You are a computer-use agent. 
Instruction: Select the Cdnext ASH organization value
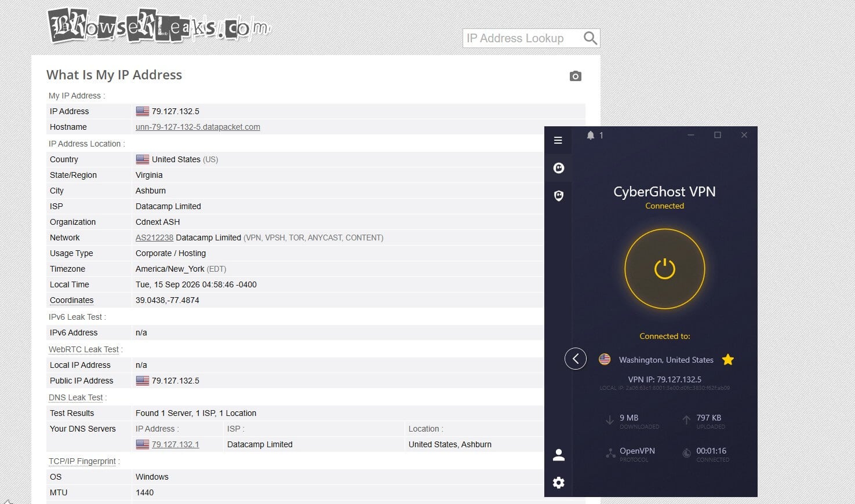click(x=158, y=222)
